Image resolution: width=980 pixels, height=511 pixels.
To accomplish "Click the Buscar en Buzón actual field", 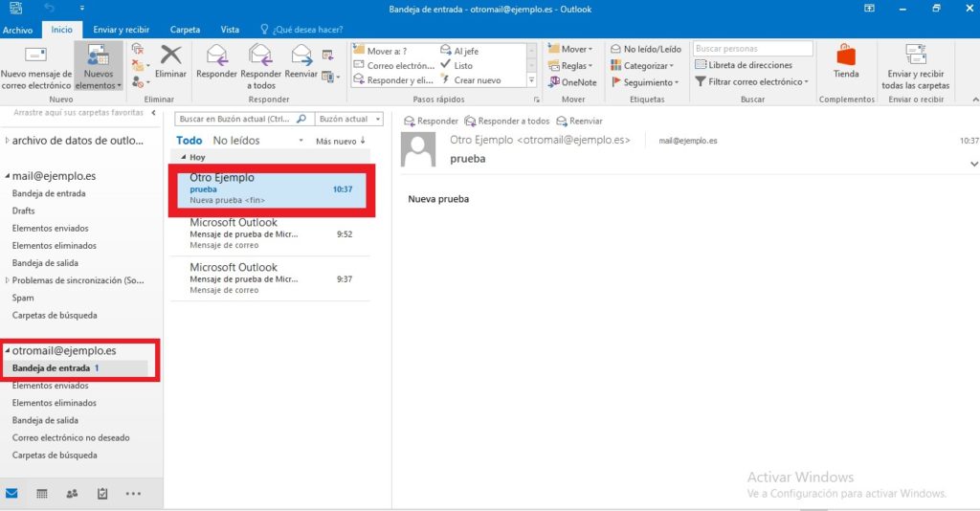I will (243, 119).
